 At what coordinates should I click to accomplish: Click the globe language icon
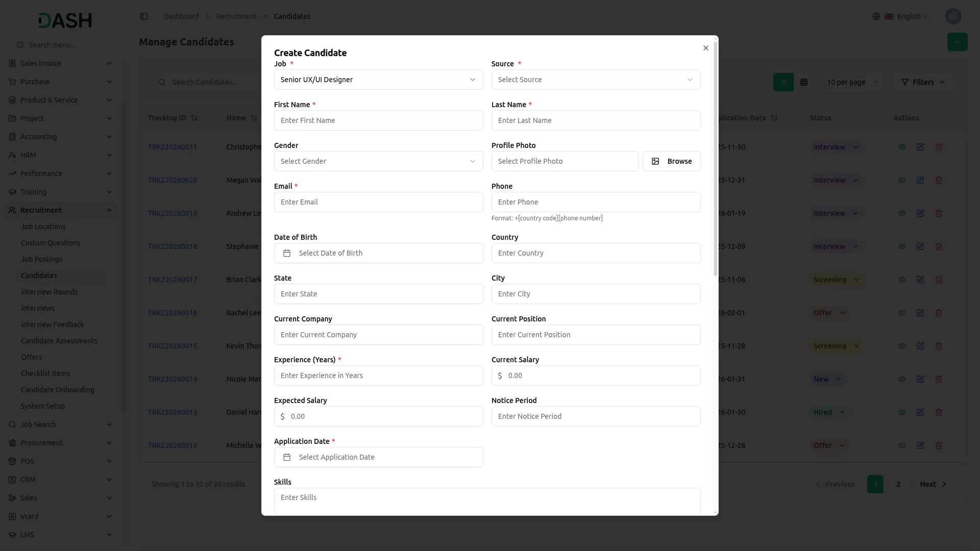tap(876, 16)
